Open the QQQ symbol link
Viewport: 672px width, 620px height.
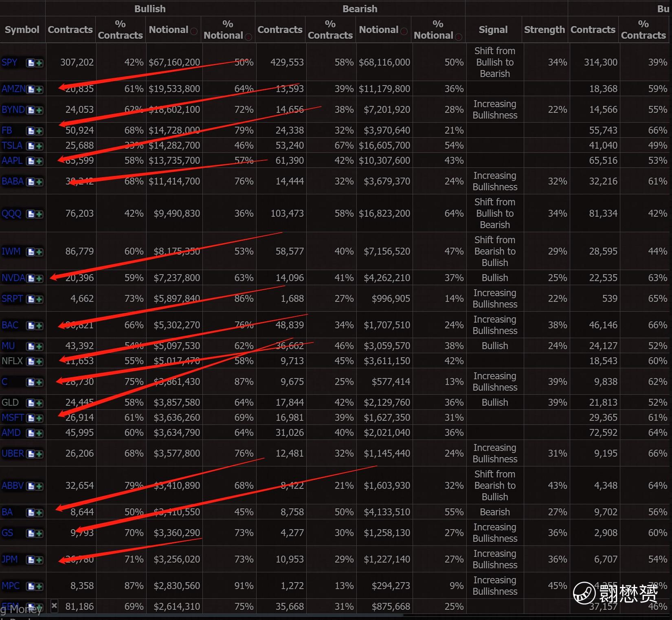click(11, 213)
